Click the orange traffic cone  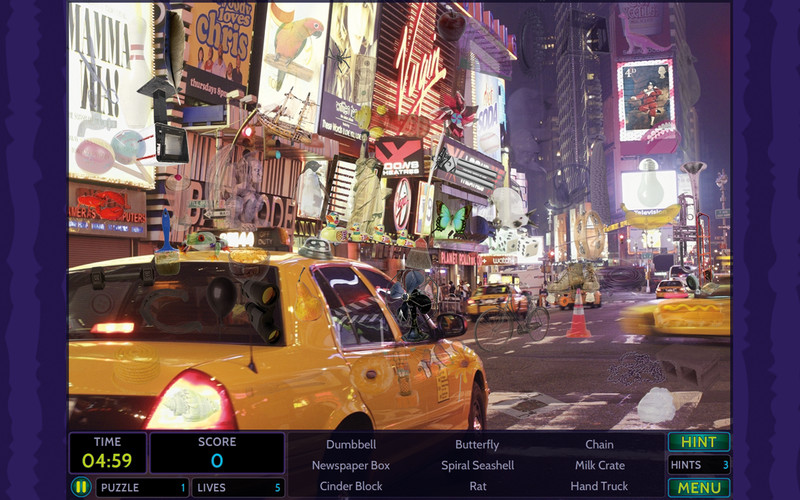point(578,314)
